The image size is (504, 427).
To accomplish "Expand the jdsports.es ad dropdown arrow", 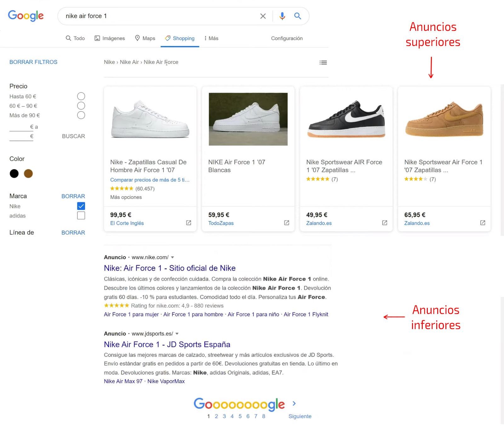I will 177,333.
